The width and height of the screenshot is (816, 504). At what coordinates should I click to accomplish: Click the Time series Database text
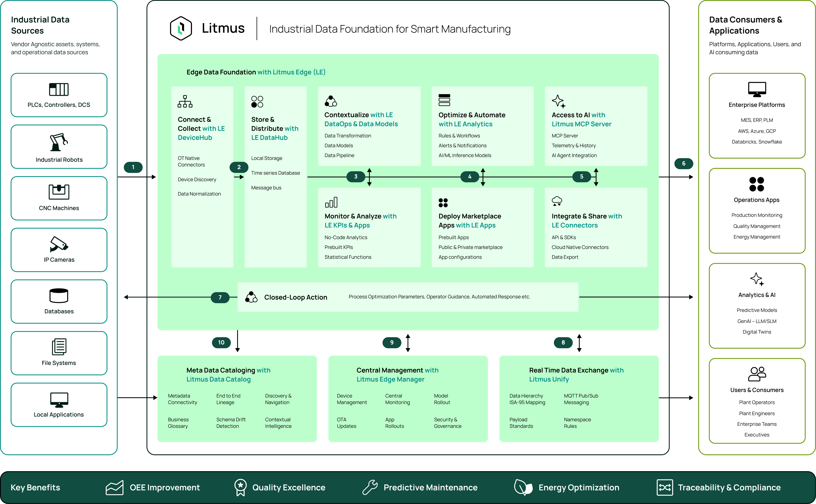tap(275, 173)
